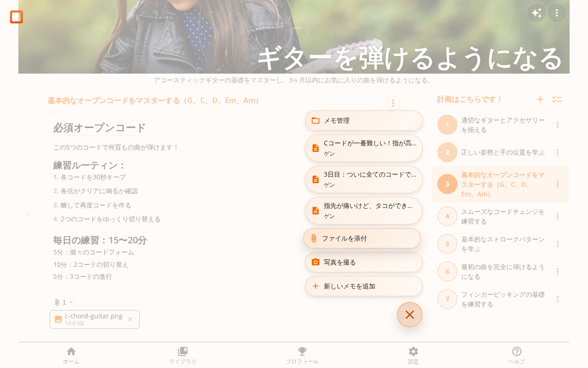Click list item 各コードを30秒キープ
This screenshot has width=588, height=368.
[x=93, y=177]
